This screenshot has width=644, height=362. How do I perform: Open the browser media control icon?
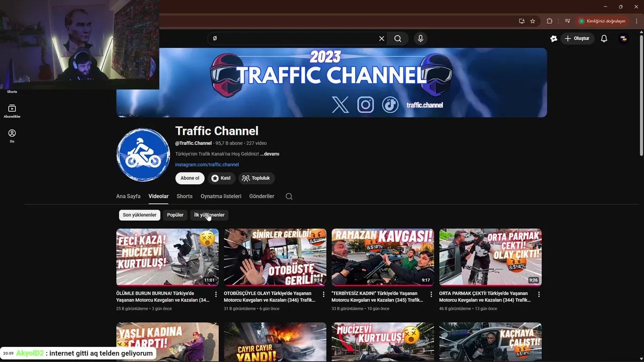coord(567,21)
